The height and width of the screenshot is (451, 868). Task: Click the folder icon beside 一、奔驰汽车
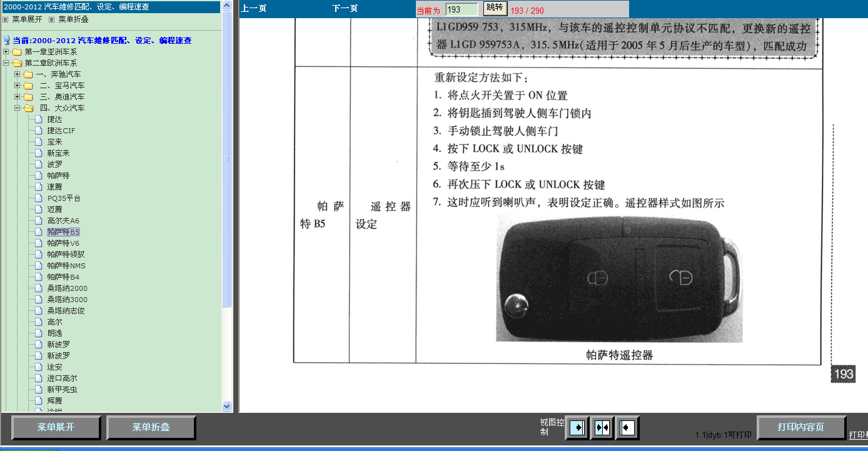pyautogui.click(x=28, y=74)
